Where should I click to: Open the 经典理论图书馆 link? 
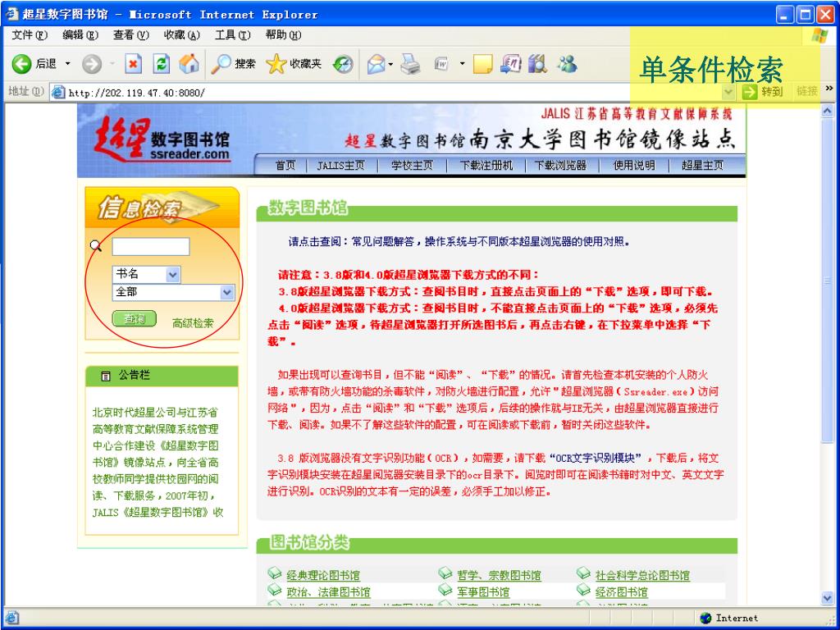(x=323, y=575)
